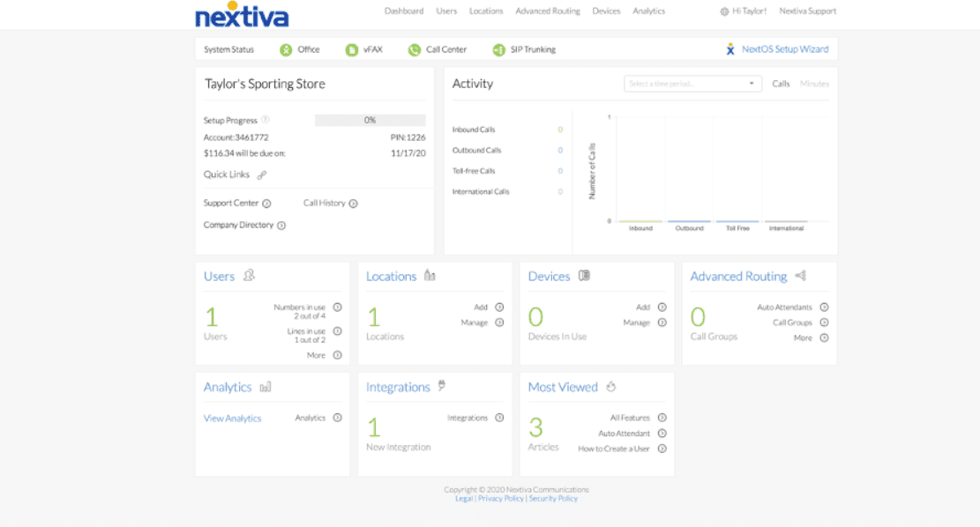Click the Analytics card chart icon
Viewport: 980px width, 527px height.
point(266,387)
